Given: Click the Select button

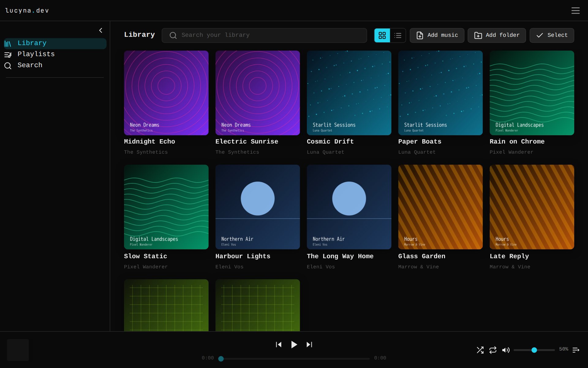Looking at the screenshot, I should pos(552,35).
